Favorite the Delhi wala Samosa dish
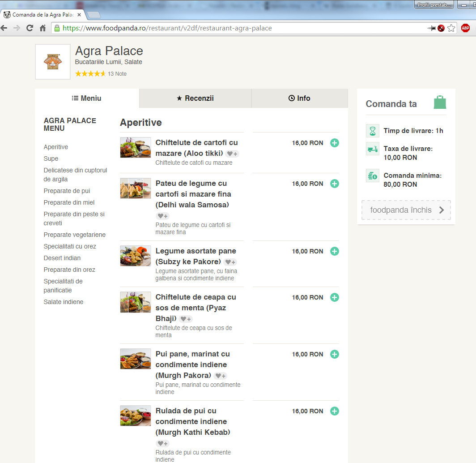The height and width of the screenshot is (463, 476). pos(162,216)
